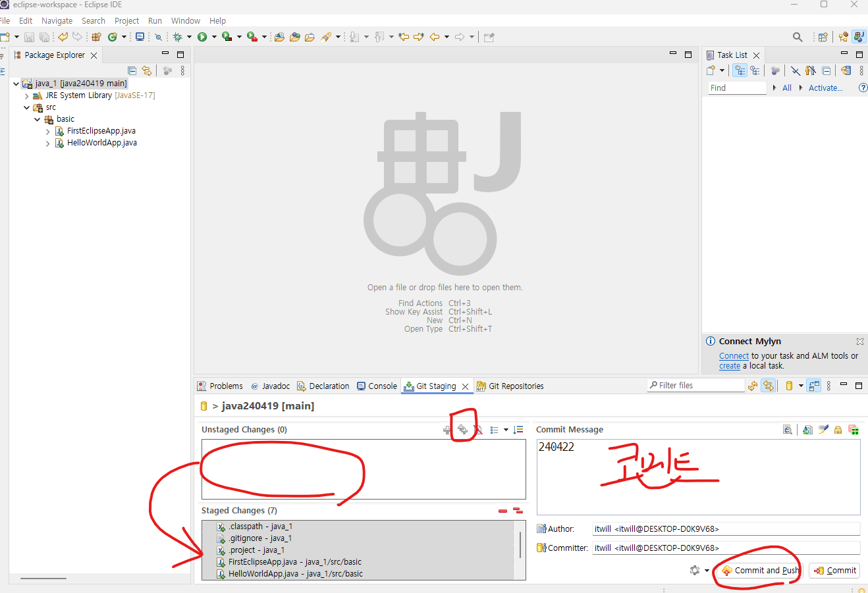
Task: Toggle Sign Commit lock icon
Action: (838, 430)
